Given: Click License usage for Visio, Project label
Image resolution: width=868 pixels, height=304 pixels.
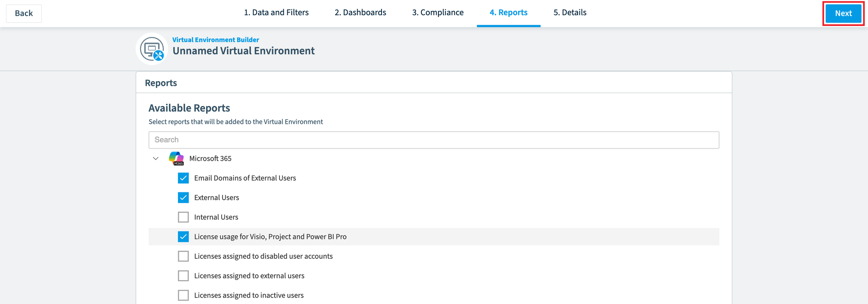Looking at the screenshot, I should coord(270,237).
